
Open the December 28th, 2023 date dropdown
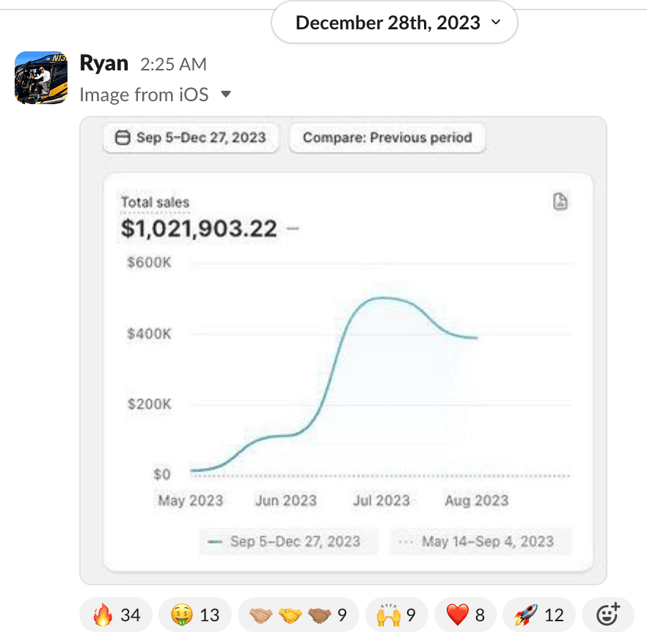click(x=395, y=23)
